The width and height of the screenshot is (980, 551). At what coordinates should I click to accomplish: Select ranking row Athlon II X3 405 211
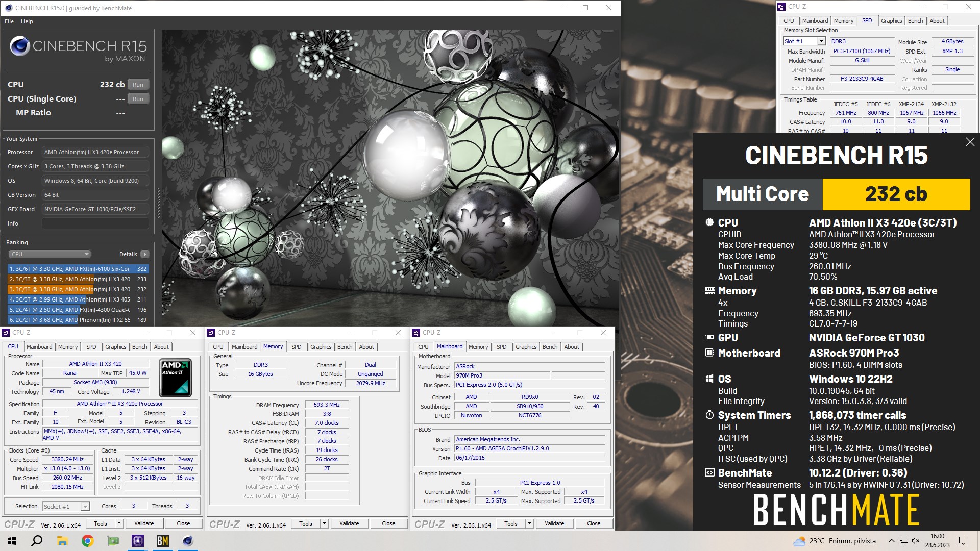pos(78,299)
